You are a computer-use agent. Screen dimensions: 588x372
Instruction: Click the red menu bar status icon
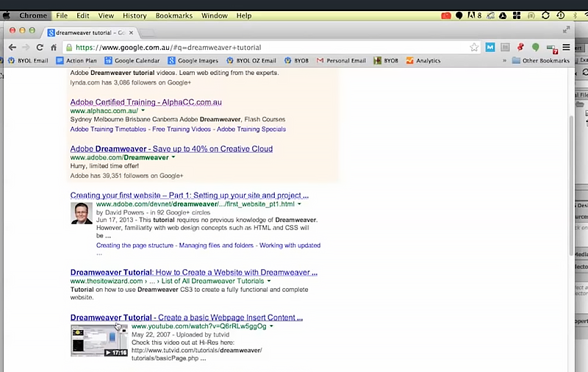pos(446,15)
